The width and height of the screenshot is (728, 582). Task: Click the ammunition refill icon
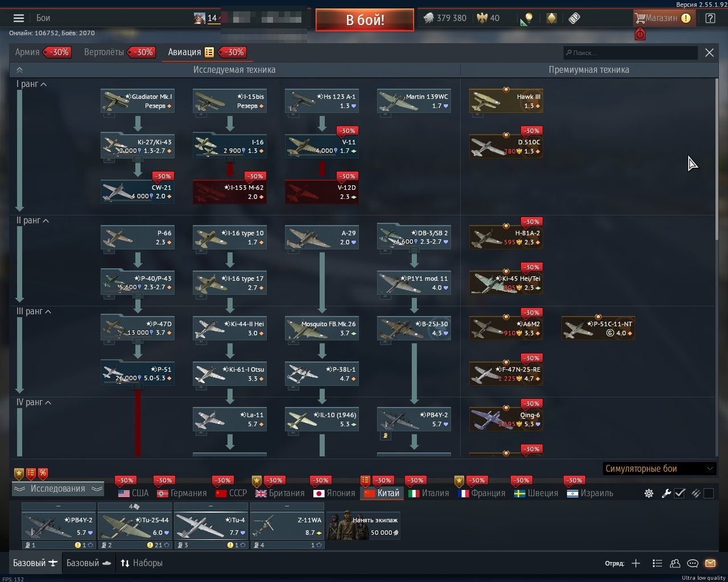click(696, 493)
